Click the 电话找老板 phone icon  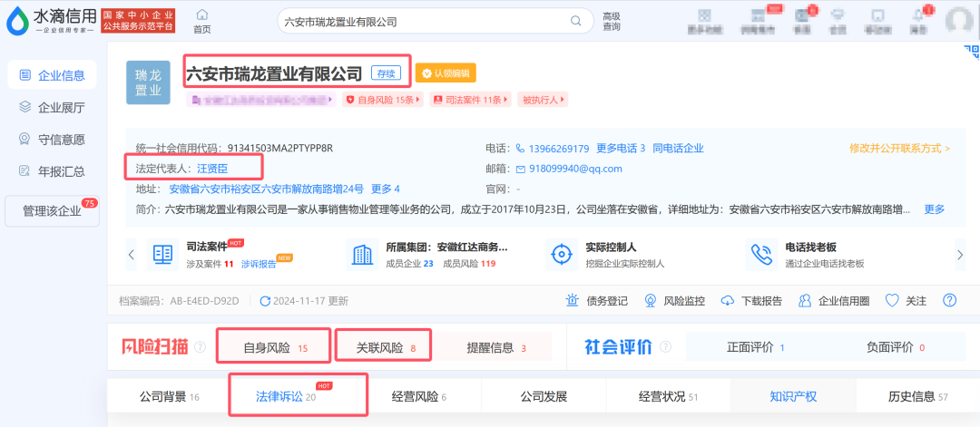761,254
